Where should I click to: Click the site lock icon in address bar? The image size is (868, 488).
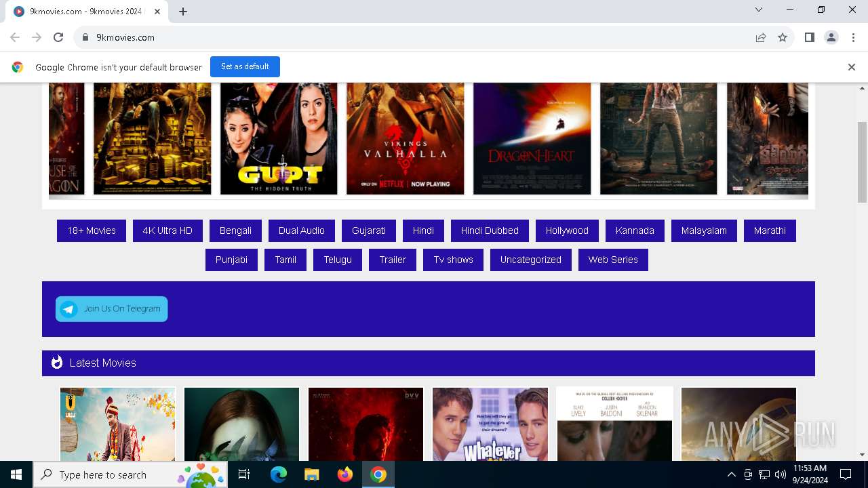pyautogui.click(x=85, y=37)
